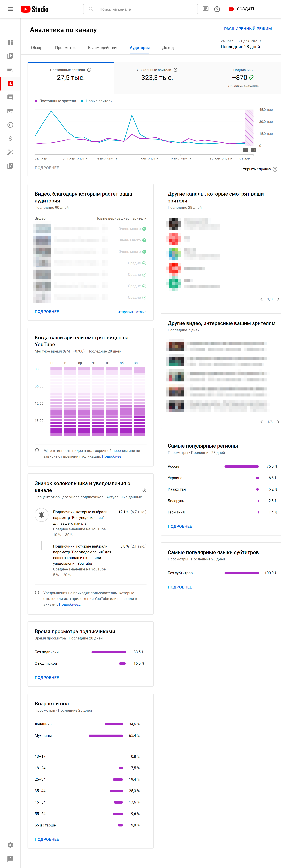The height and width of the screenshot is (868, 281).
Task: Open the help question mark icon
Action: click(217, 9)
